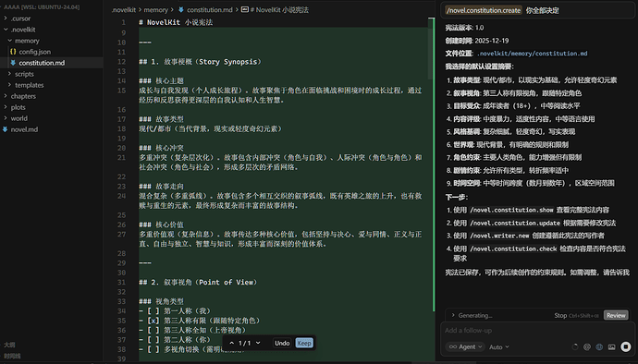Stop generation with the round square button
Screen dimensions: 638x364
click(626, 346)
